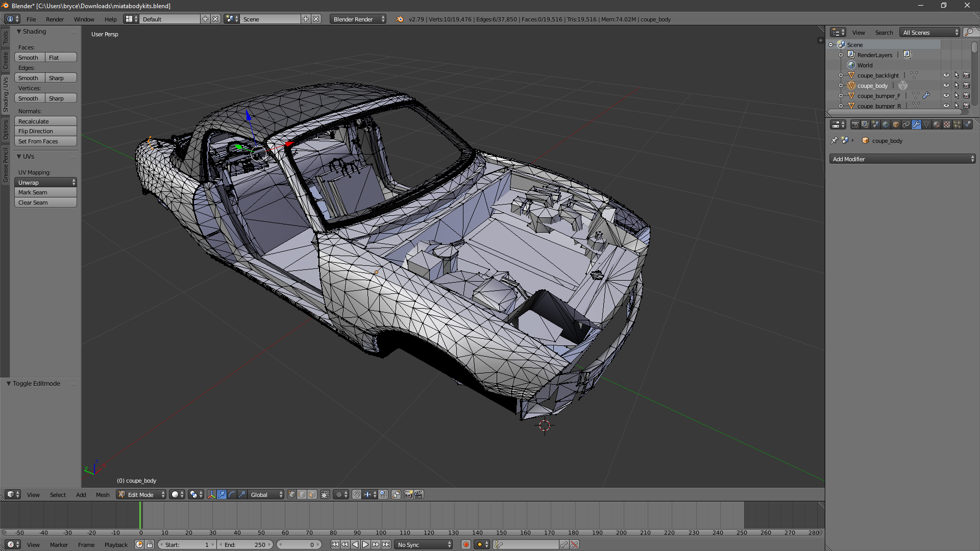Screen dimensions: 980x551
Task: Open the Physics properties tab
Action: click(967, 124)
